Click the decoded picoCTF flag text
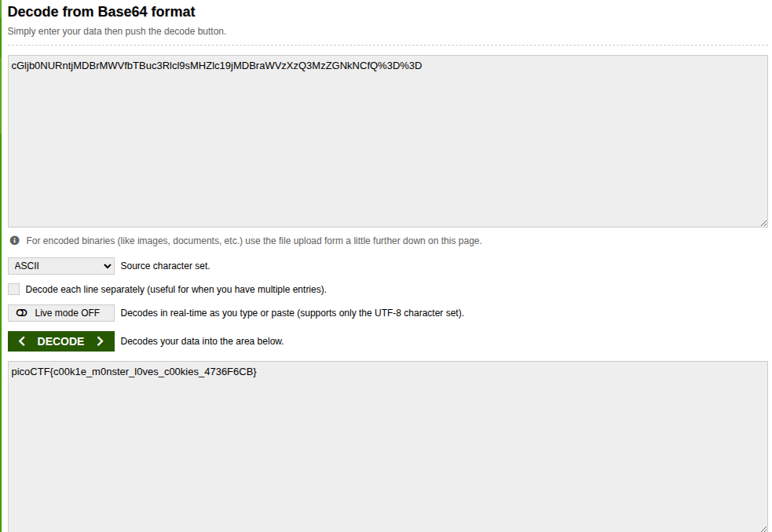 pos(134,371)
